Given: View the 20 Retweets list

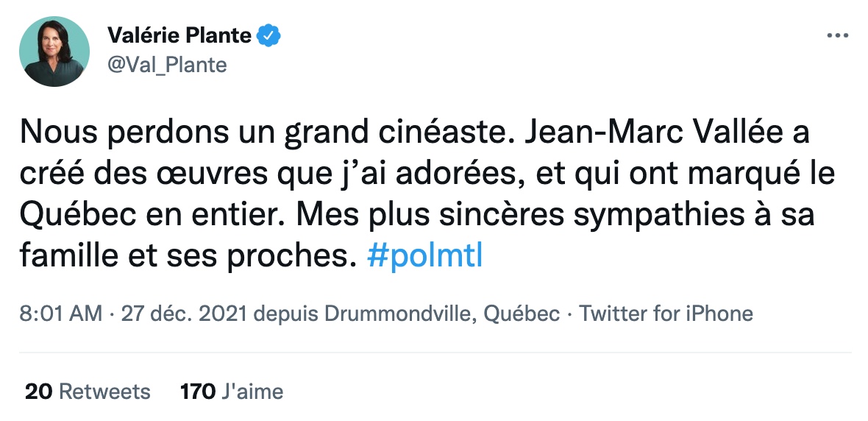Looking at the screenshot, I should (x=88, y=392).
